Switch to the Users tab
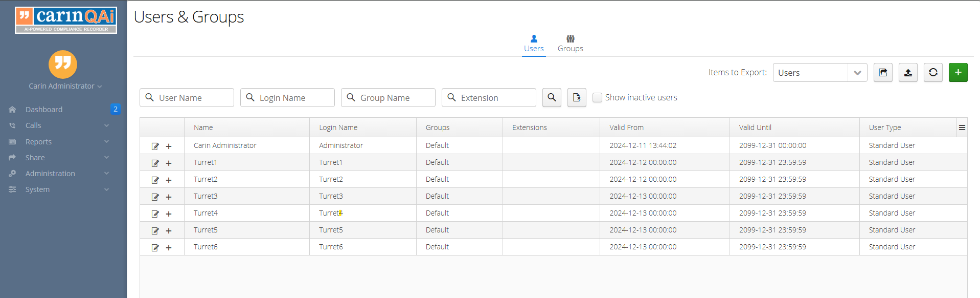 (534, 44)
